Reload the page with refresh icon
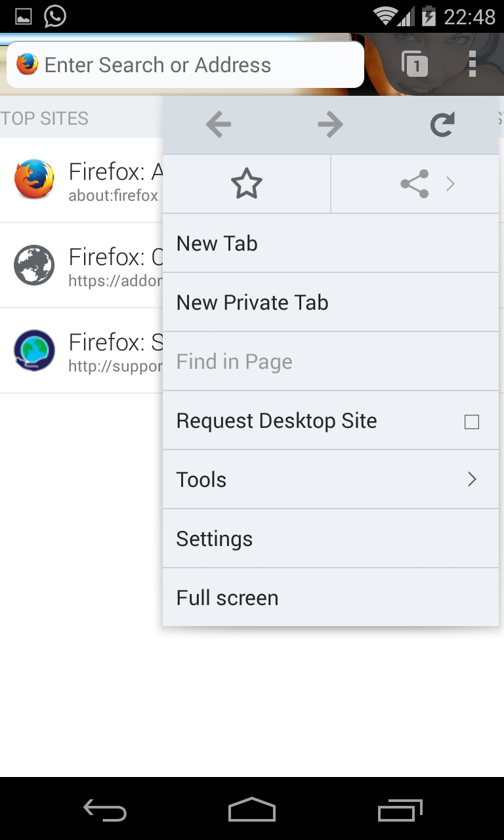 point(442,125)
